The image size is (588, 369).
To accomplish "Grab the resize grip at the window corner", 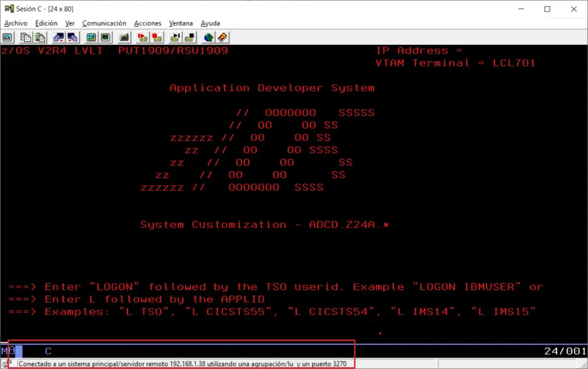I will click(x=584, y=365).
